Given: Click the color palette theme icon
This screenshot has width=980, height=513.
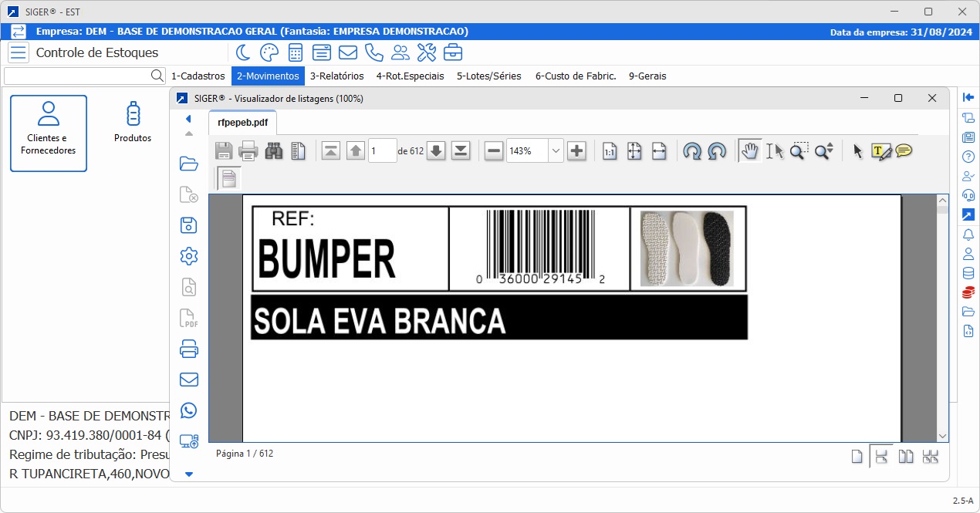Looking at the screenshot, I should [x=269, y=52].
